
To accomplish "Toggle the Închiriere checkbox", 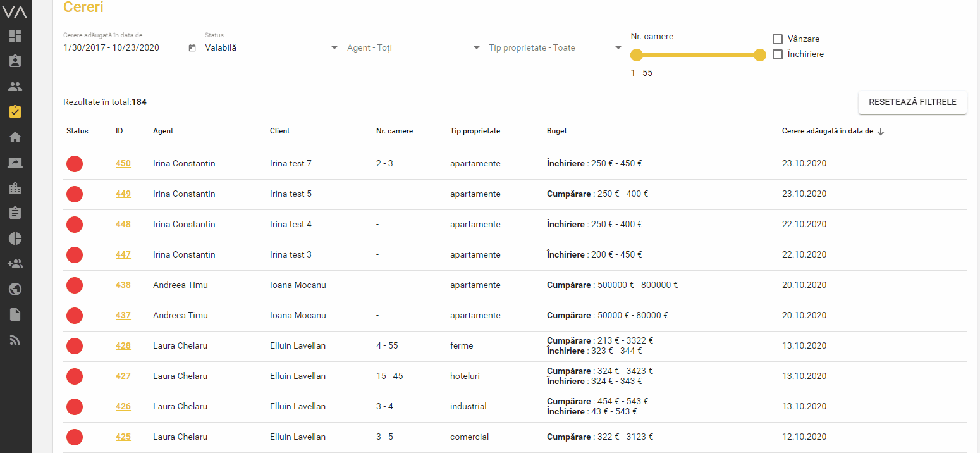I will tap(778, 54).
